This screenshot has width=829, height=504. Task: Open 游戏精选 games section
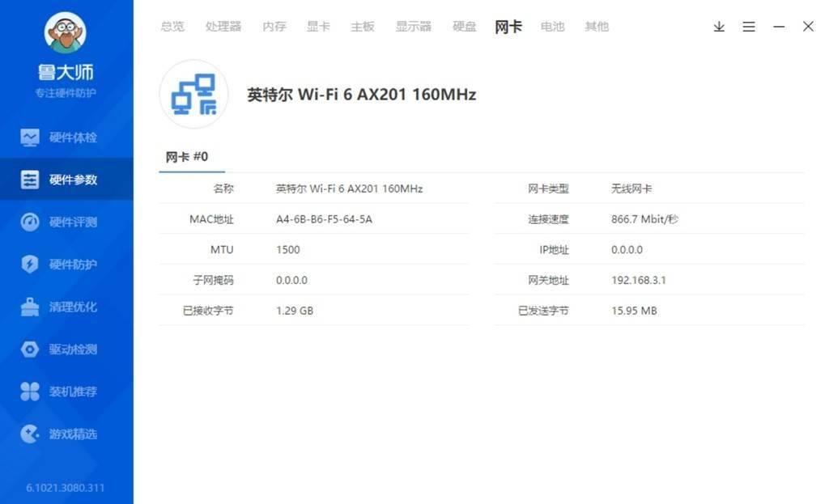click(66, 434)
